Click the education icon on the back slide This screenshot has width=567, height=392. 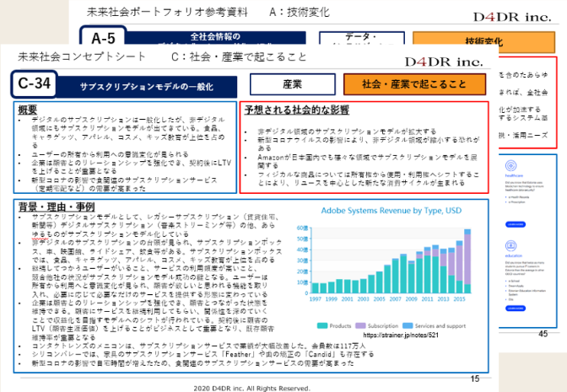click(x=510, y=246)
